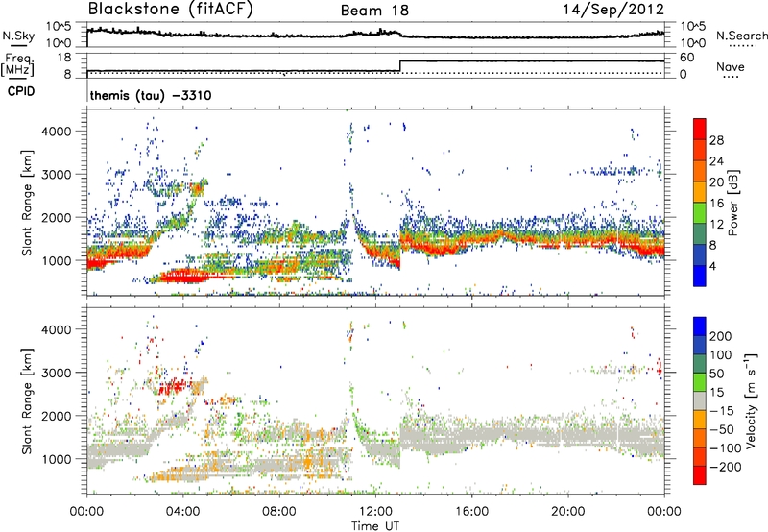The width and height of the screenshot is (768, 532).
Task: Select the "themis (tau) -3310" text
Action: (151, 95)
